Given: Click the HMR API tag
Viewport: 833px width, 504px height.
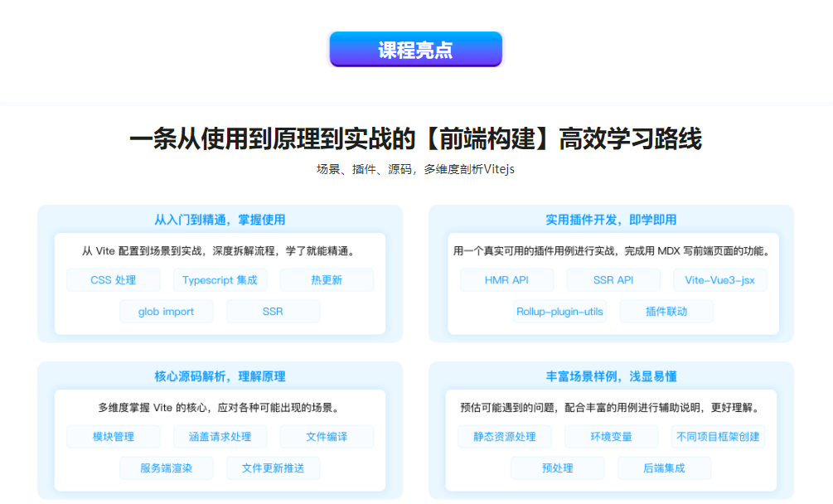Looking at the screenshot, I should click(506, 280).
